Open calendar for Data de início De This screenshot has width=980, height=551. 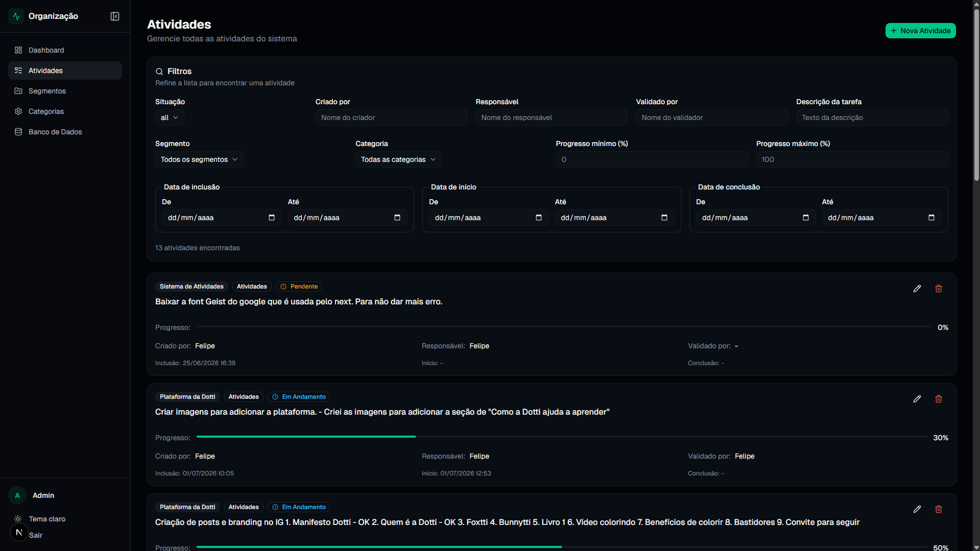tap(539, 218)
